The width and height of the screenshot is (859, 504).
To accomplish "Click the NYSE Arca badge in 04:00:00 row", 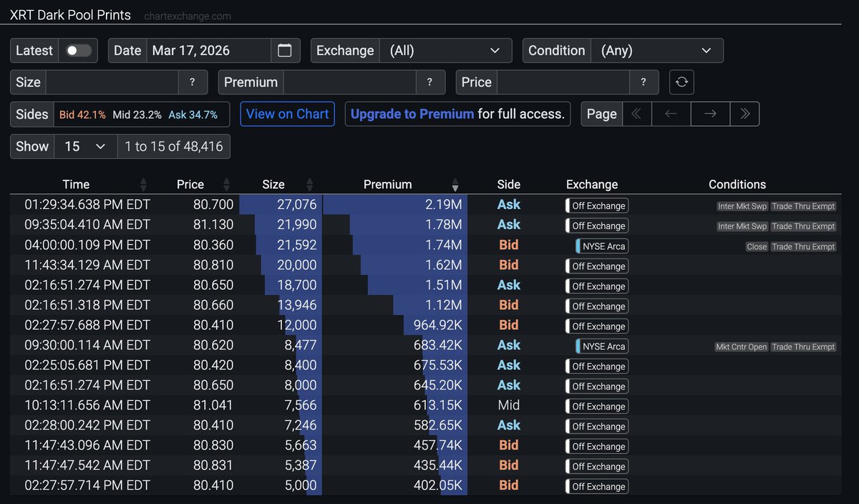I will [601, 246].
